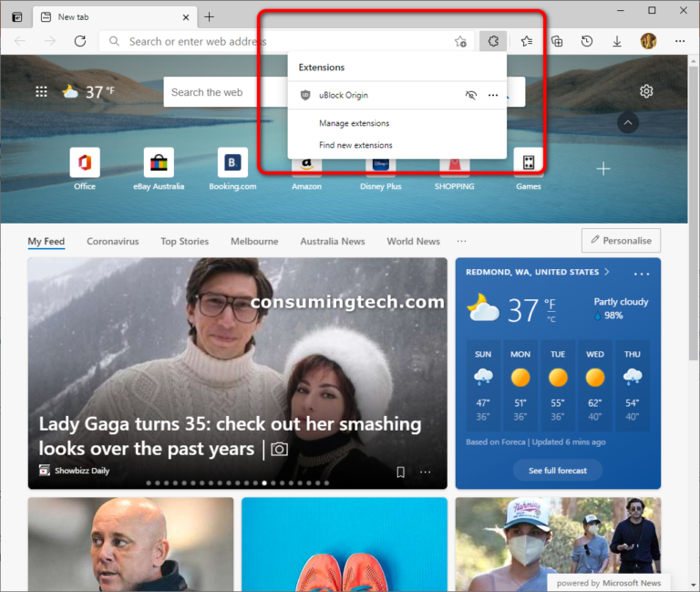Collapse quick links with chevron up

[x=628, y=123]
